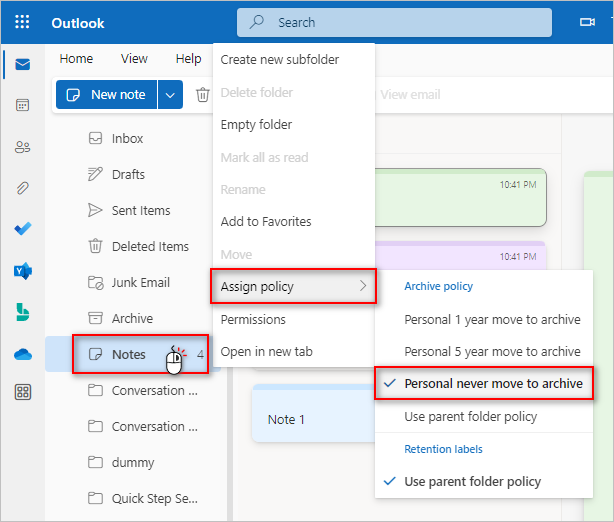Viewport: 614px width, 522px height.
Task: Open the app launcher grid icon
Action: pyautogui.click(x=22, y=22)
